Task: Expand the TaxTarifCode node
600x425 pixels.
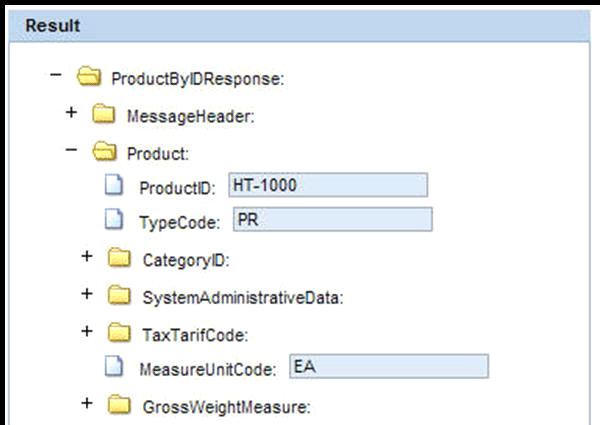Action: pyautogui.click(x=87, y=330)
